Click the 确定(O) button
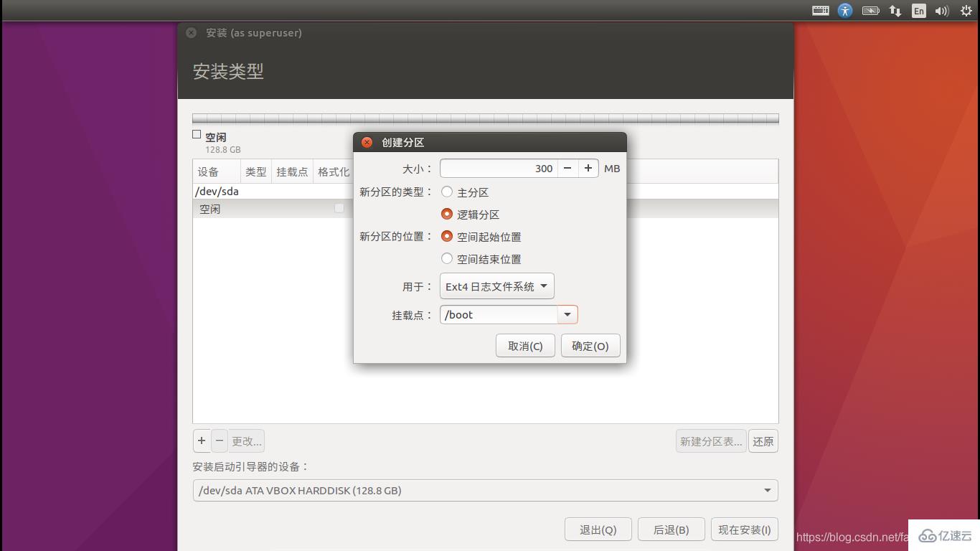The image size is (980, 551). coord(590,346)
